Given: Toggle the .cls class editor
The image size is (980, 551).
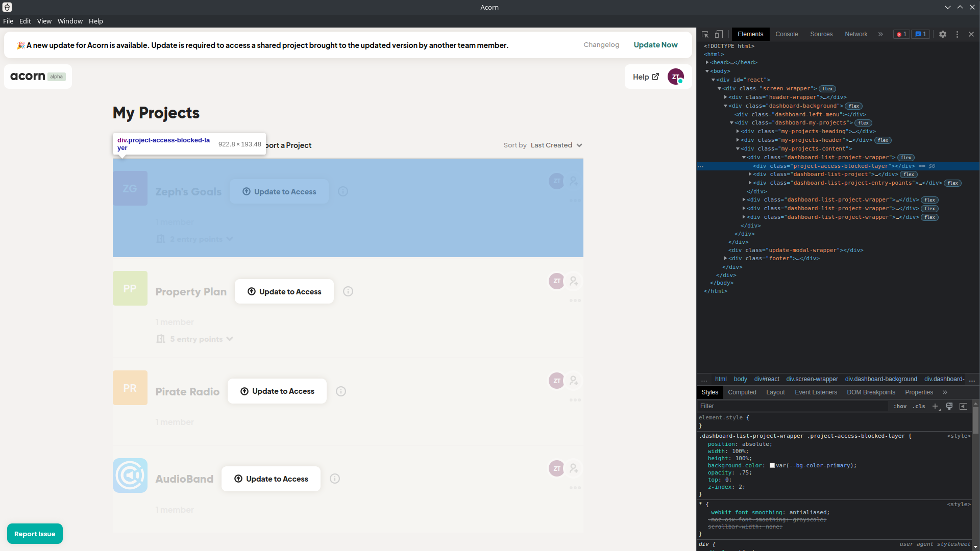Looking at the screenshot, I should pos(918,406).
